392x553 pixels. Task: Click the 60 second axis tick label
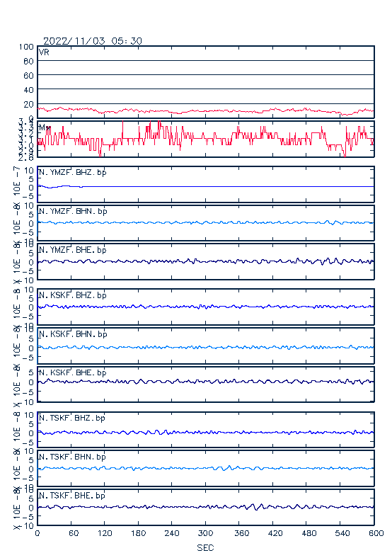coord(74,533)
